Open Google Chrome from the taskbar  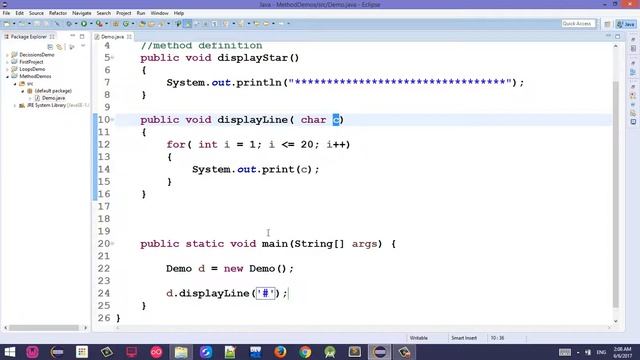pyautogui.click(x=305, y=352)
